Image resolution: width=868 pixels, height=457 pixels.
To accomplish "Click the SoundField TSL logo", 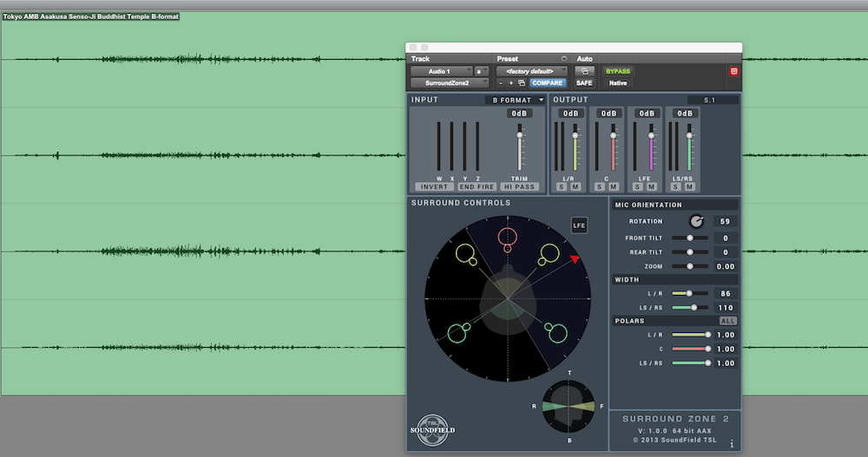I will [432, 430].
